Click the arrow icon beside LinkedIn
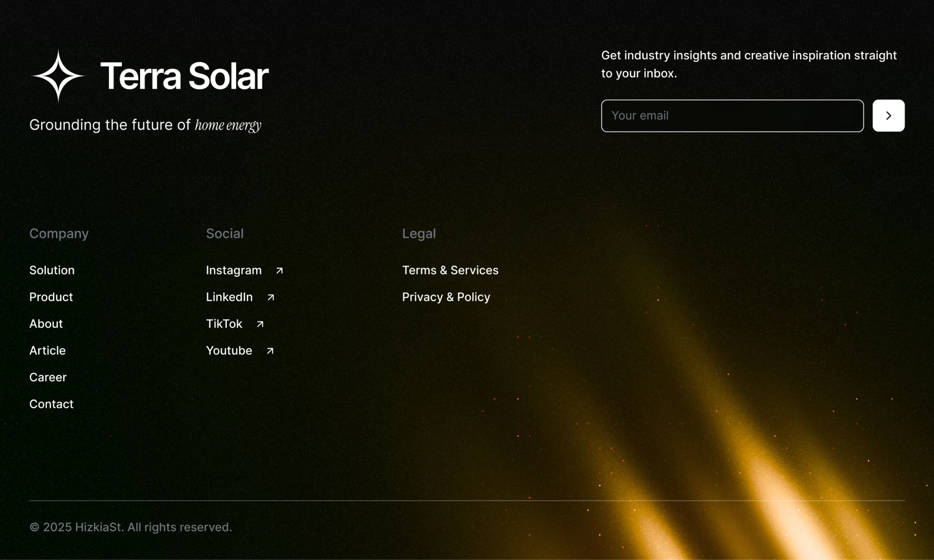This screenshot has height=560, width=934. click(271, 297)
